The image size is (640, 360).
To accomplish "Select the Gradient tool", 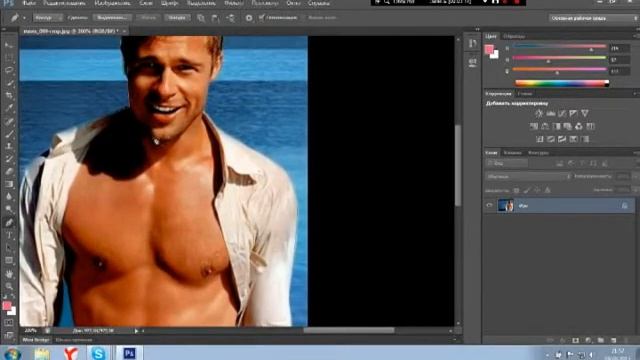I will point(9,184).
